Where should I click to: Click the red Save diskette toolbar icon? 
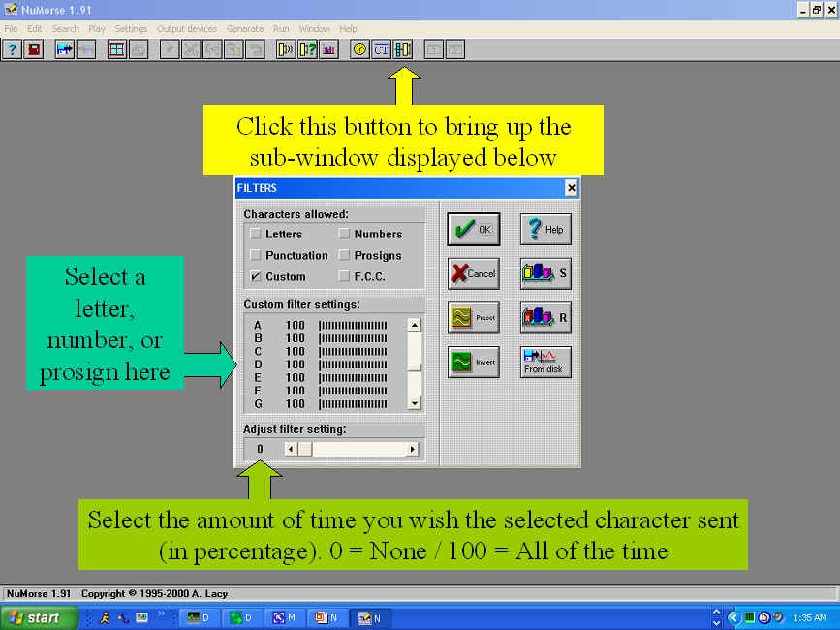click(32, 48)
